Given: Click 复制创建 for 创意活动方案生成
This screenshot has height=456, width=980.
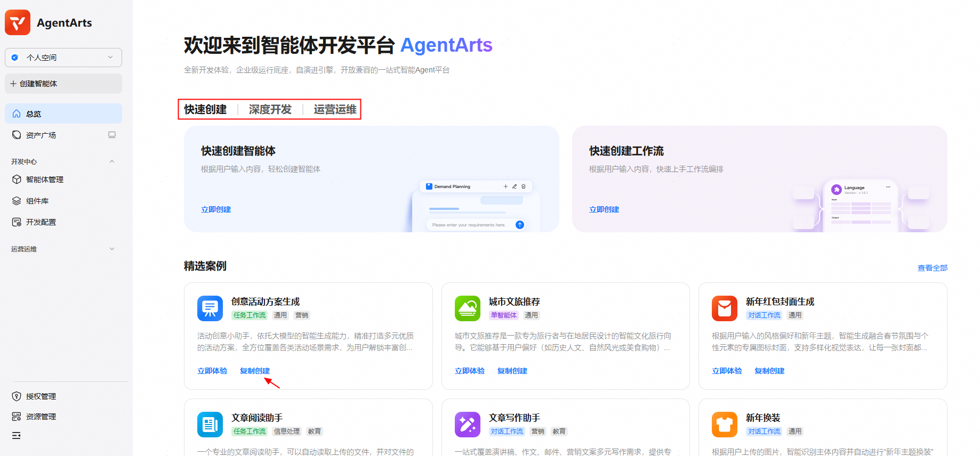Looking at the screenshot, I should [255, 371].
